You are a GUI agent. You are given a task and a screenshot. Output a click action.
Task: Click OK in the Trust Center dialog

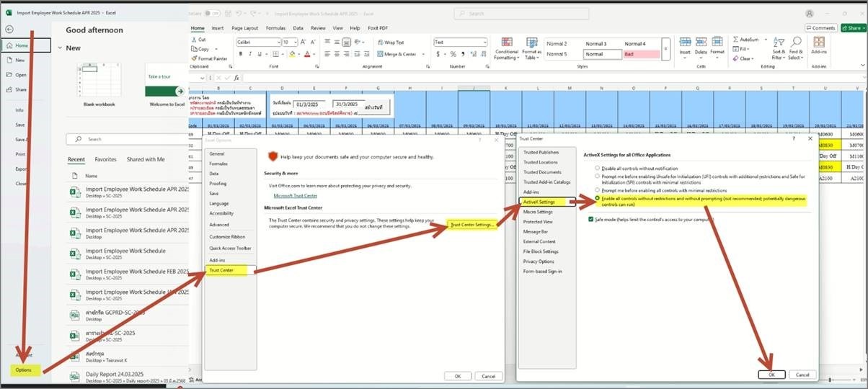click(x=771, y=375)
